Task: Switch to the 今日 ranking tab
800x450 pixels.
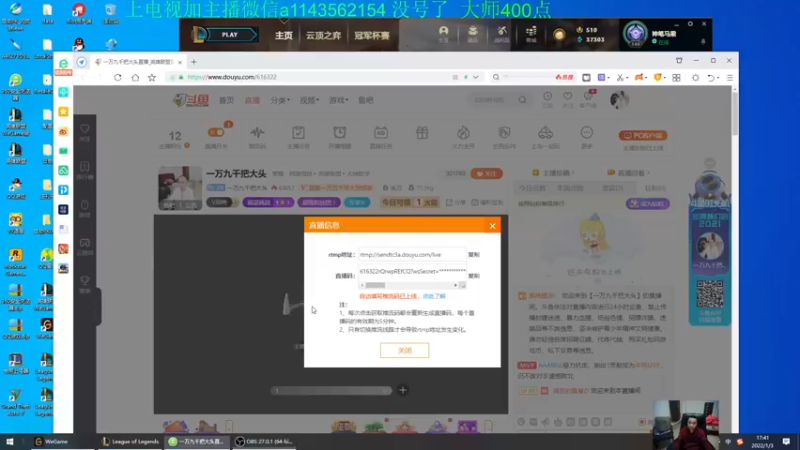Action: tap(532, 188)
